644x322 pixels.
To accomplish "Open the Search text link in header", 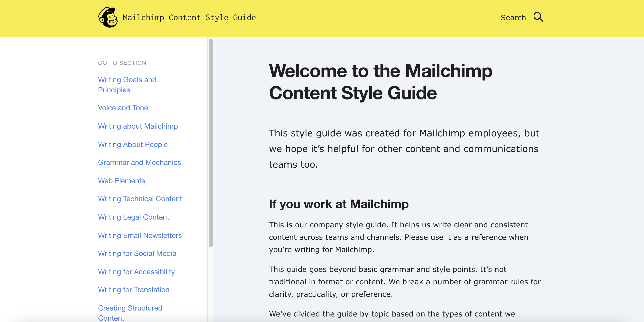I will tap(513, 18).
